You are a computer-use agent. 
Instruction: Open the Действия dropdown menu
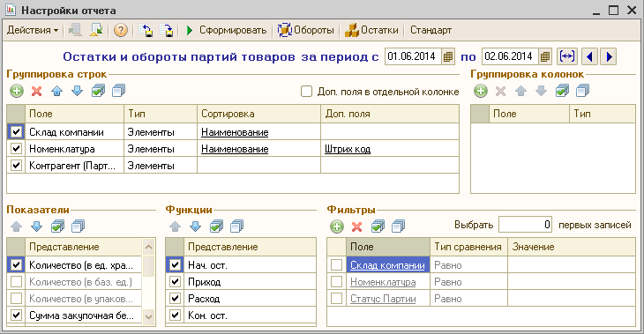(x=33, y=30)
